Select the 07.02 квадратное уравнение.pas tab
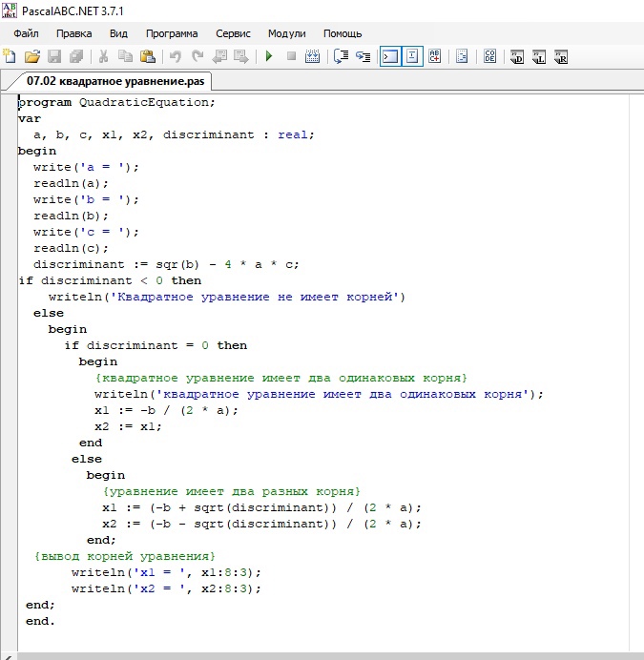Image resolution: width=644 pixels, height=660 pixels. point(115,81)
